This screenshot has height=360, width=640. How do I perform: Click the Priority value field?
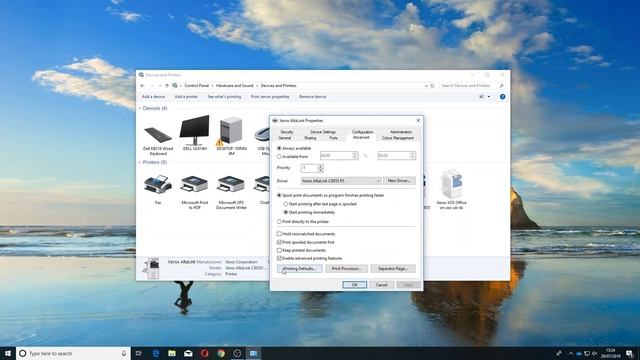tap(309, 168)
